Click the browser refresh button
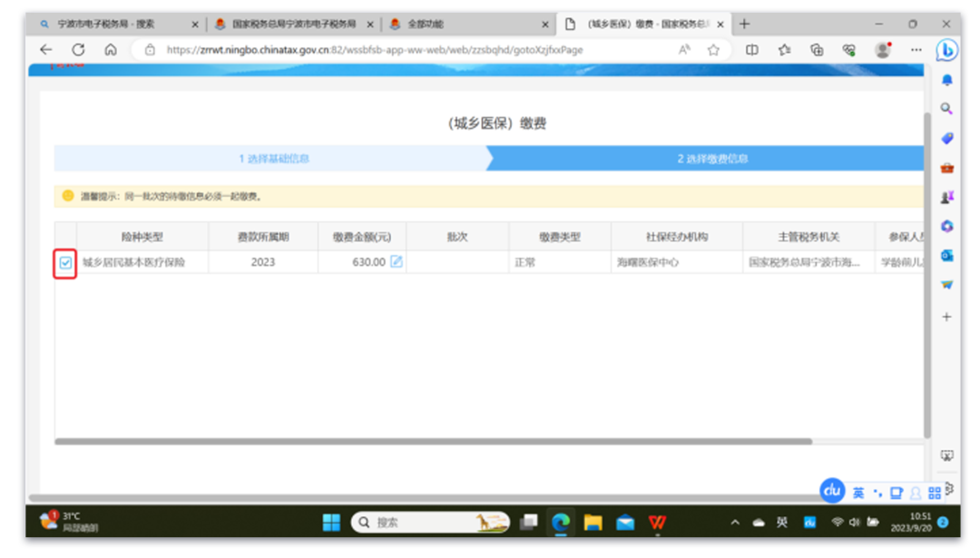Screen dimensions: 980x558 pyautogui.click(x=78, y=50)
